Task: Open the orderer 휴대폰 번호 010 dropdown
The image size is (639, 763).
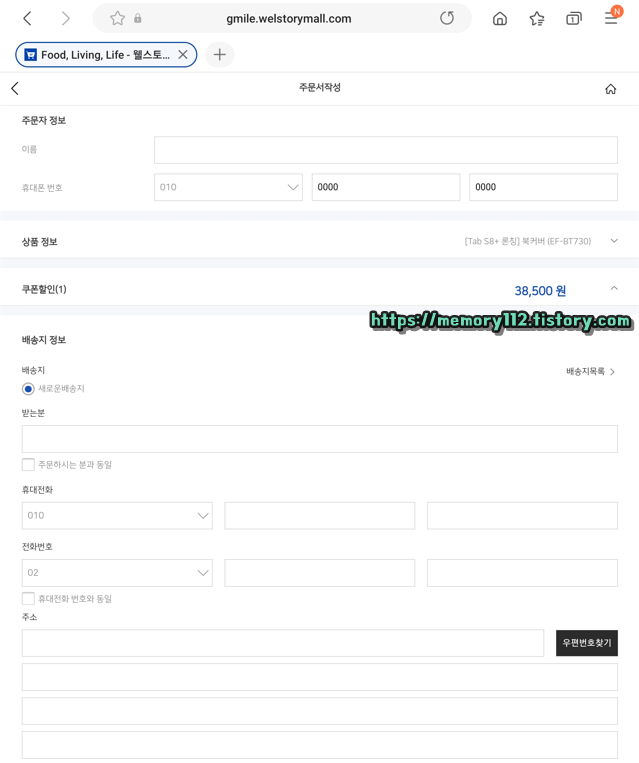Action: tap(228, 187)
